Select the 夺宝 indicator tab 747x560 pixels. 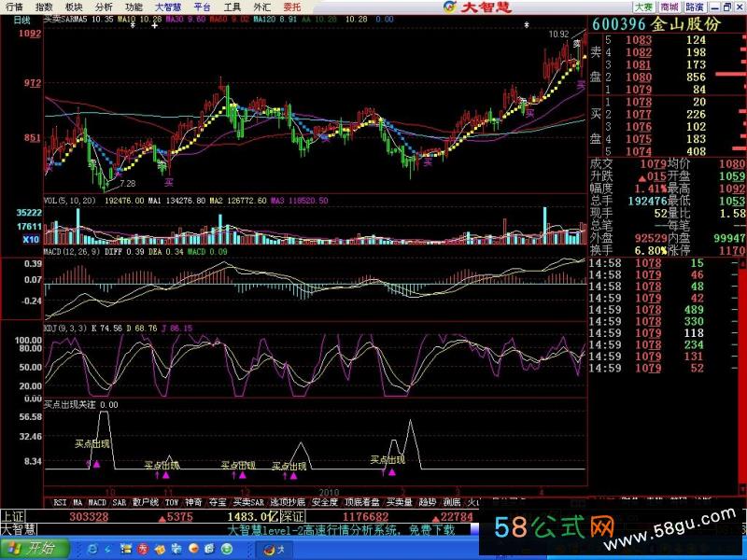click(x=218, y=502)
